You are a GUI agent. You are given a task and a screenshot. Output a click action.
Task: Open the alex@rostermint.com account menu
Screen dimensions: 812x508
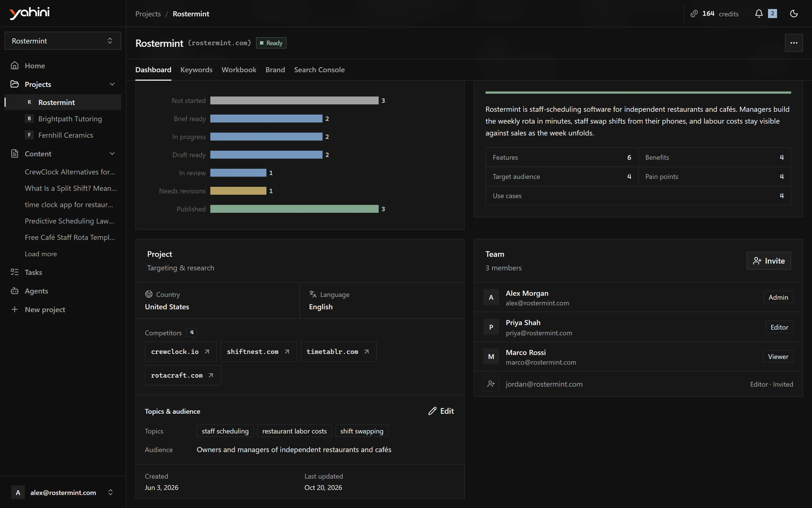(x=63, y=492)
